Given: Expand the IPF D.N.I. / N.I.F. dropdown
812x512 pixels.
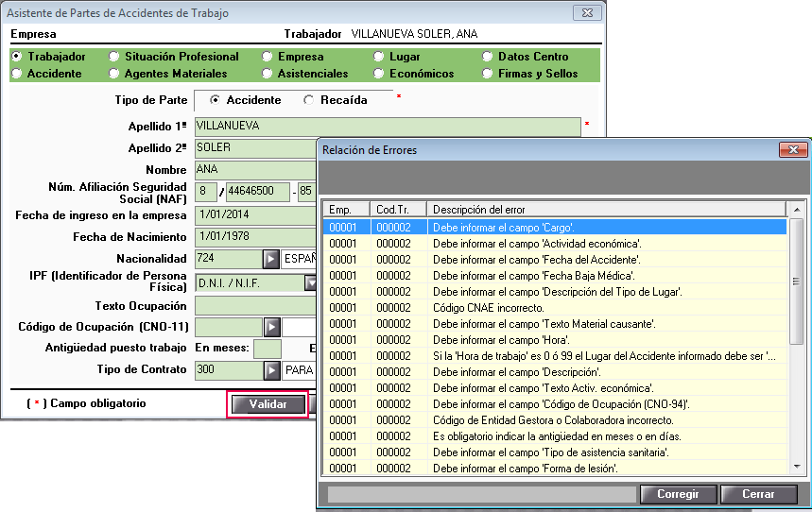Looking at the screenshot, I should point(310,283).
